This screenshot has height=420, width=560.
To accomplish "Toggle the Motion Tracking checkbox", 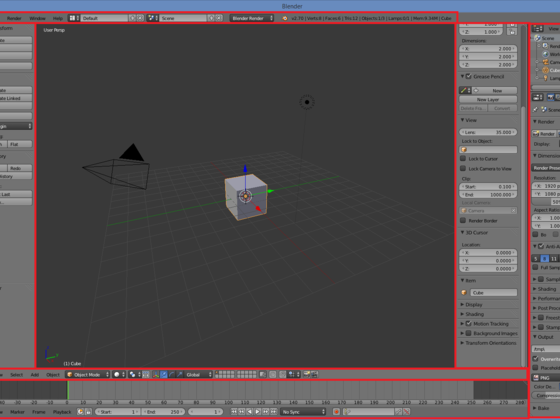I will point(469,323).
